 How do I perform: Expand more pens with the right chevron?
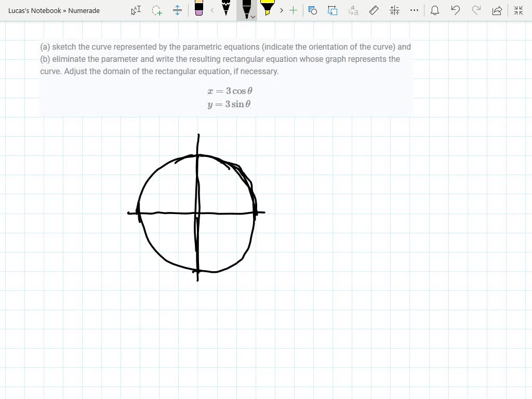(281, 10)
